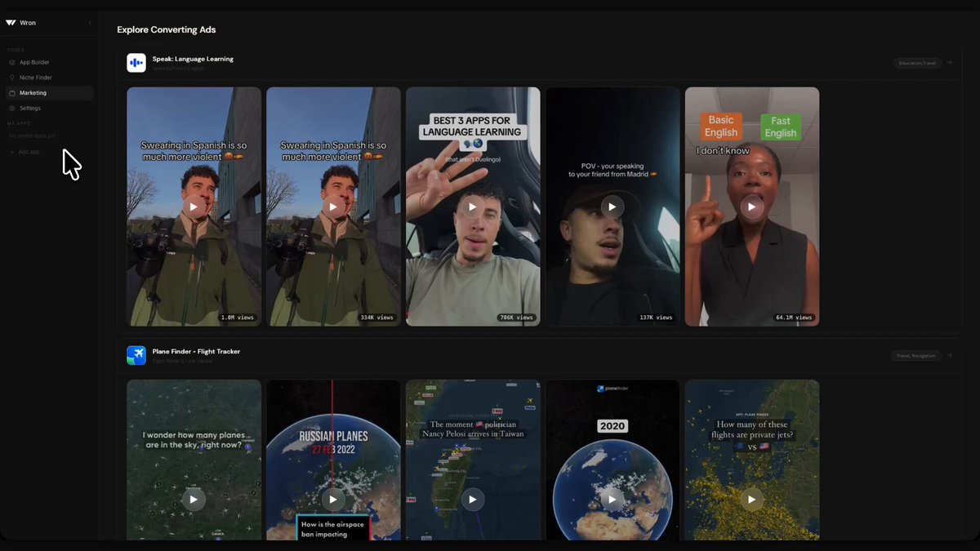Image resolution: width=980 pixels, height=551 pixels.
Task: Click the Education,Travel category tag
Action: coord(918,63)
